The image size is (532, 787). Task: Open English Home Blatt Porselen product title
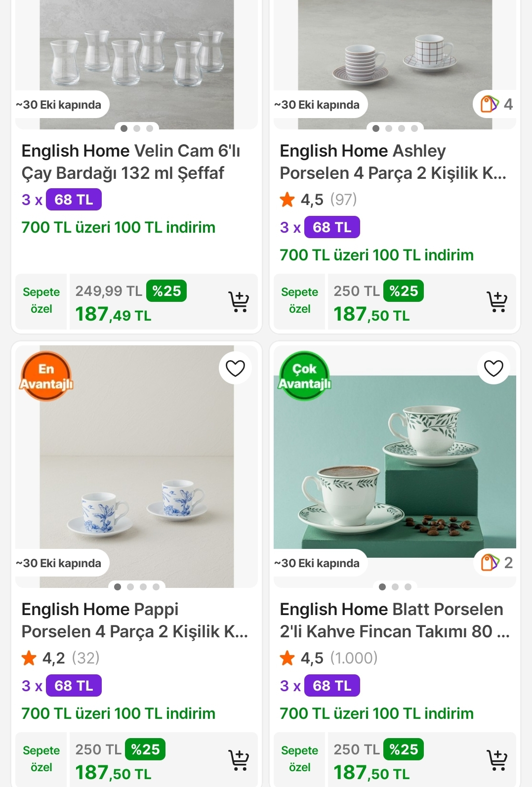pos(394,621)
